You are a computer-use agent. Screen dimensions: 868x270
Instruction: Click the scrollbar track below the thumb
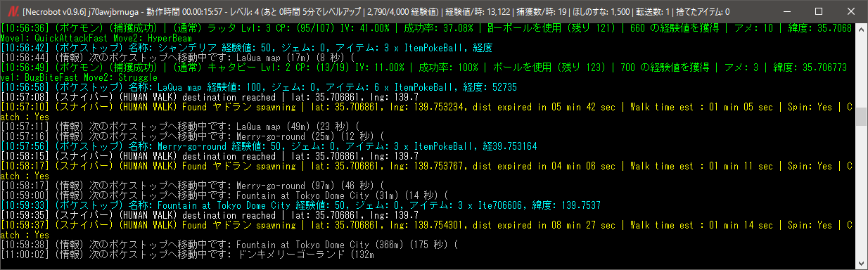(861, 190)
